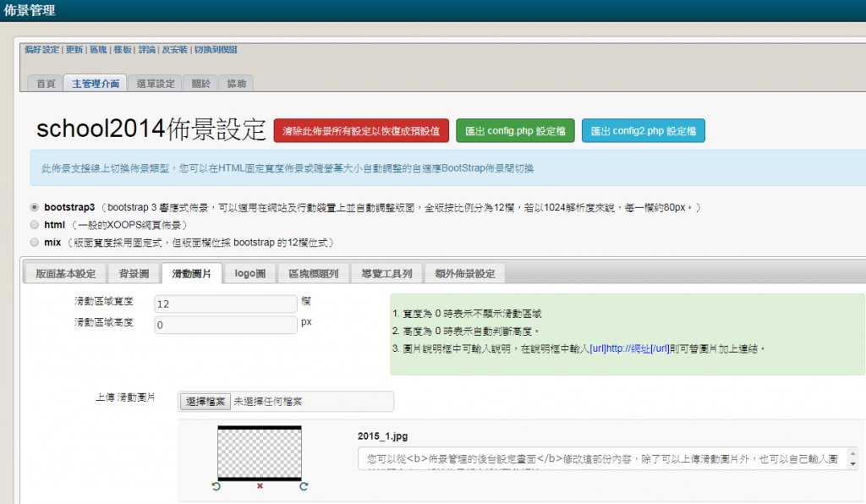The image size is (866, 504).
Task: Click the 選擇檔案 file upload button
Action: coord(206,403)
